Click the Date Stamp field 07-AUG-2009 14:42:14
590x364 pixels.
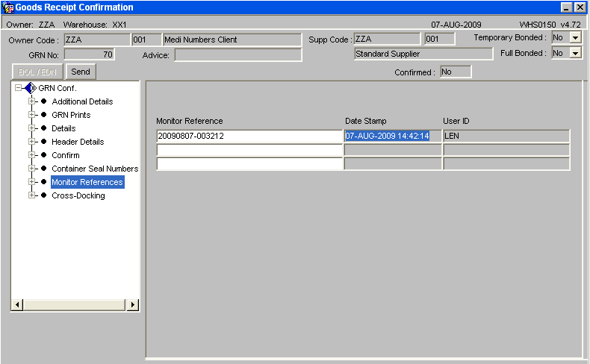click(392, 136)
